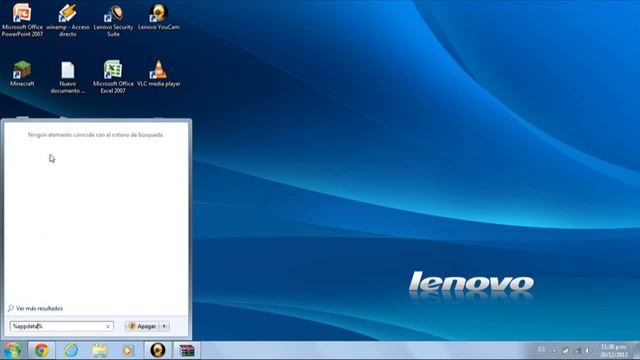Open Microsoft Office Excel 2007 shortcut
640x360 pixels.
click(113, 77)
